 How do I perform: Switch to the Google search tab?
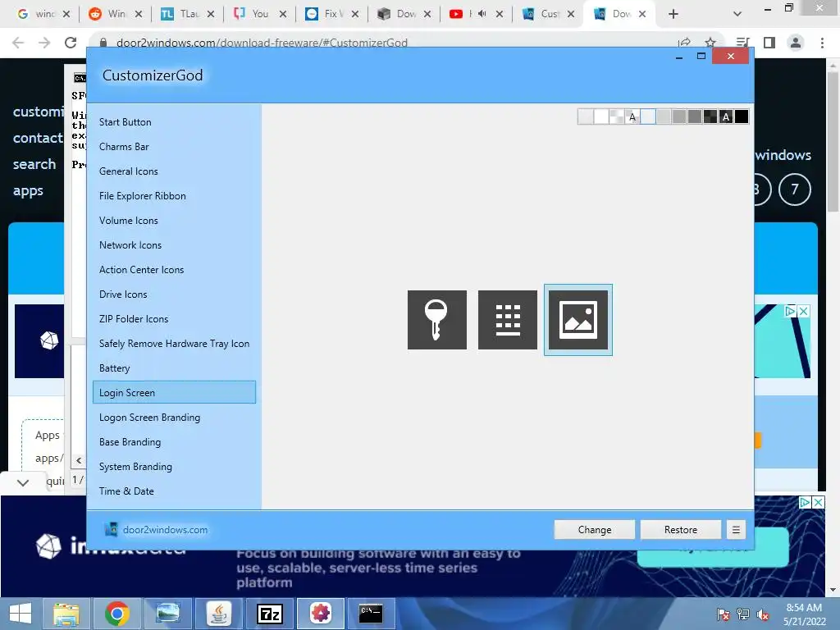[x=43, y=14]
